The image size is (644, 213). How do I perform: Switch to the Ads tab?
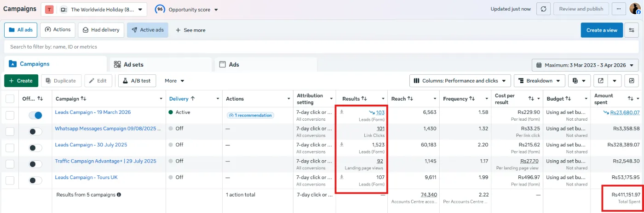click(266, 65)
